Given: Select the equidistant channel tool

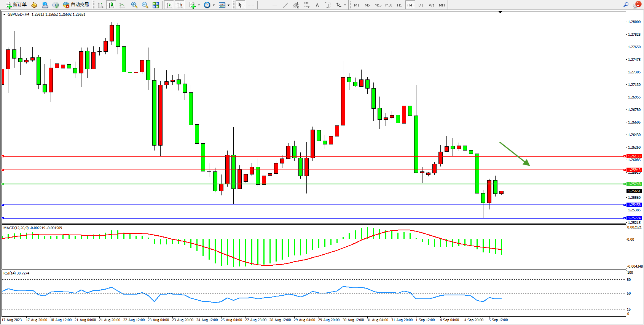Looking at the screenshot, I should pyautogui.click(x=296, y=5).
